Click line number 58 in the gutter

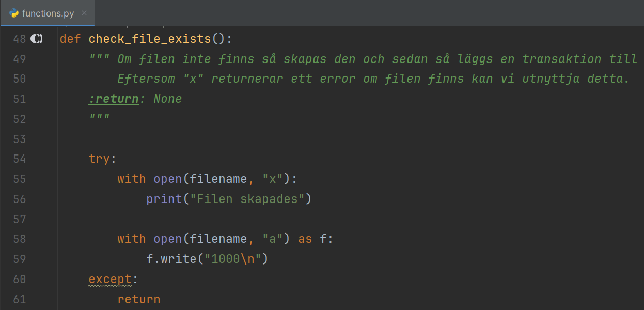(20, 239)
